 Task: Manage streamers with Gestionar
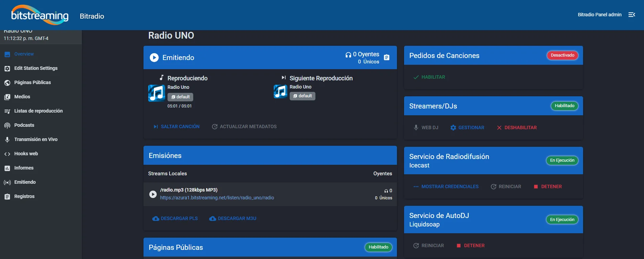pyautogui.click(x=467, y=127)
